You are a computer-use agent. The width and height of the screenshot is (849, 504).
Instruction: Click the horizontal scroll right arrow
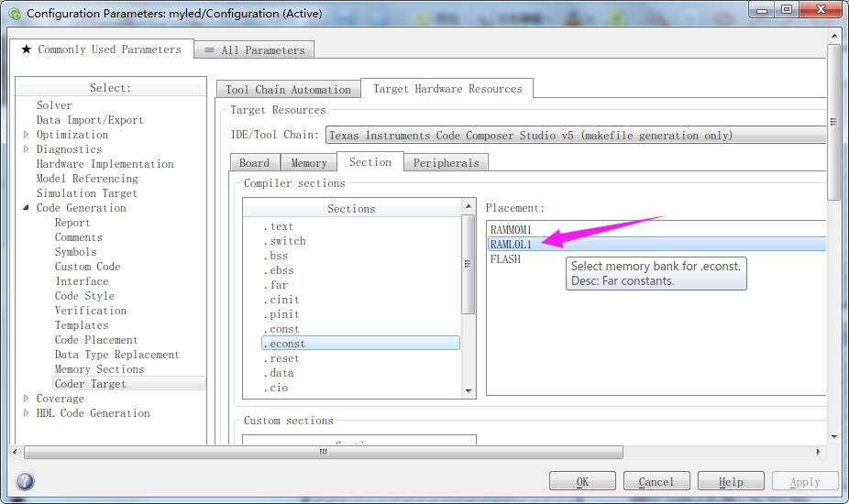pos(818,452)
